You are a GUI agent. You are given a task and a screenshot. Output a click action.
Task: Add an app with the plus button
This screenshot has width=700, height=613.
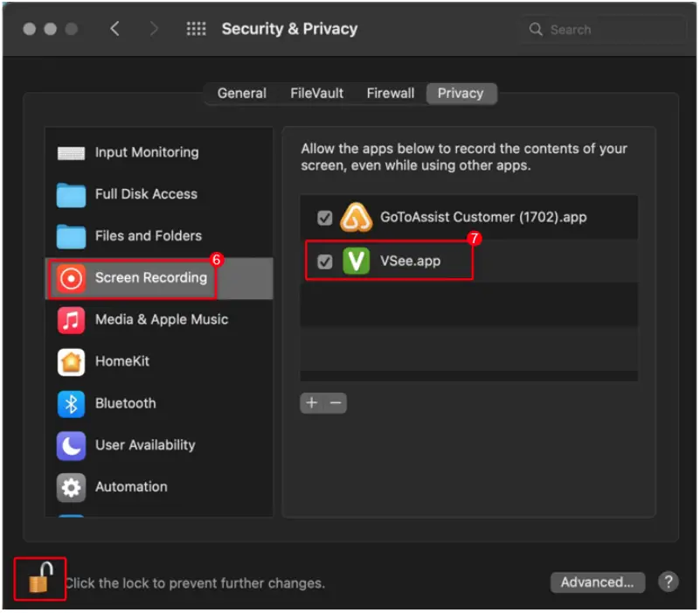click(x=311, y=403)
